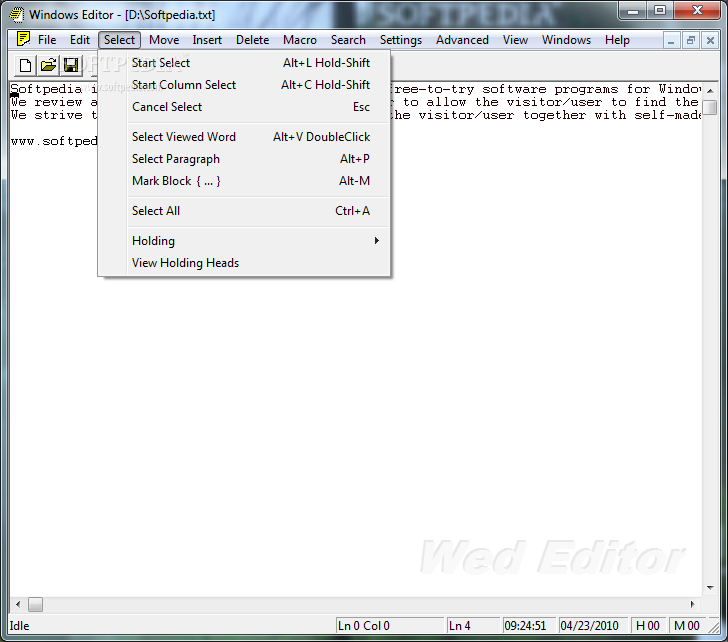Click the 'H 00' status field
The height and width of the screenshot is (642, 728).
(x=648, y=626)
